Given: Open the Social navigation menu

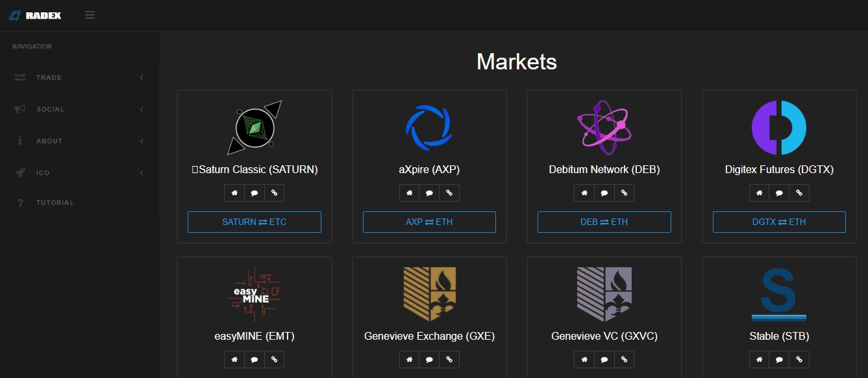Looking at the screenshot, I should 79,109.
